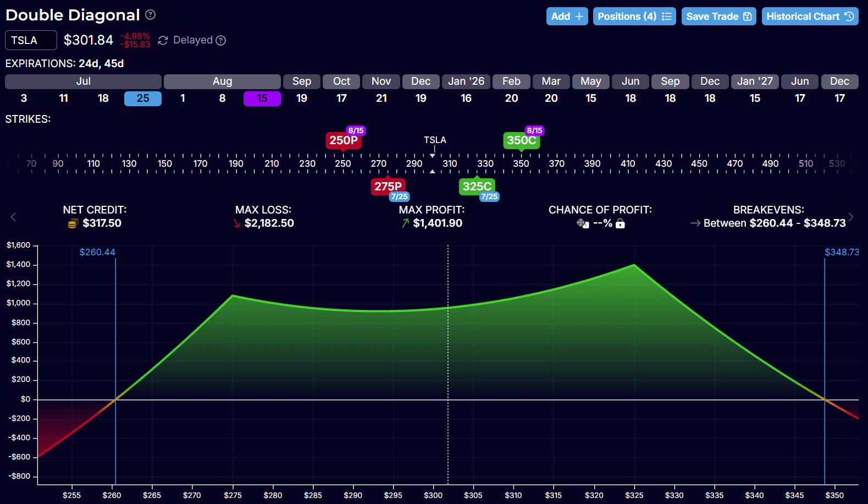The image size is (868, 504).
Task: Select the Aug 15 expiration date
Action: 262,98
